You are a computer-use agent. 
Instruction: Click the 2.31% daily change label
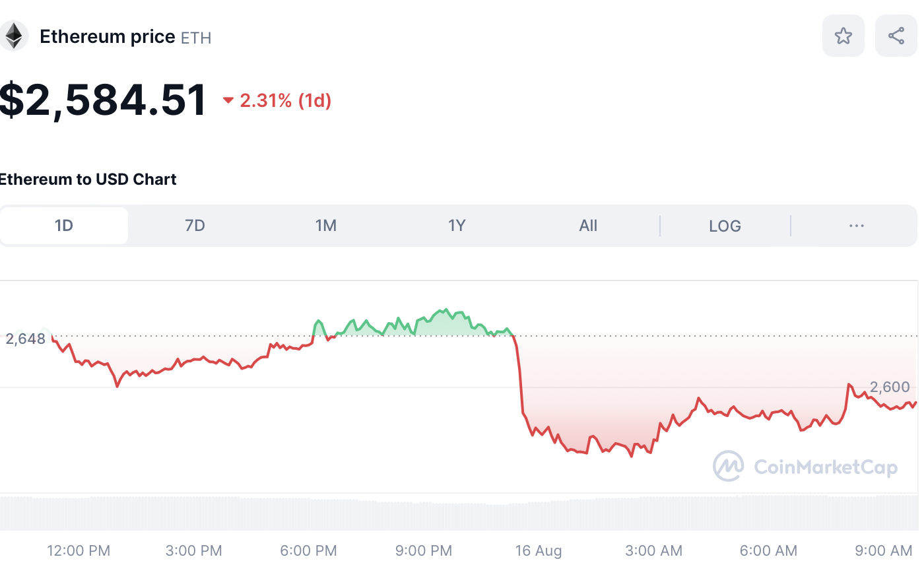[284, 100]
